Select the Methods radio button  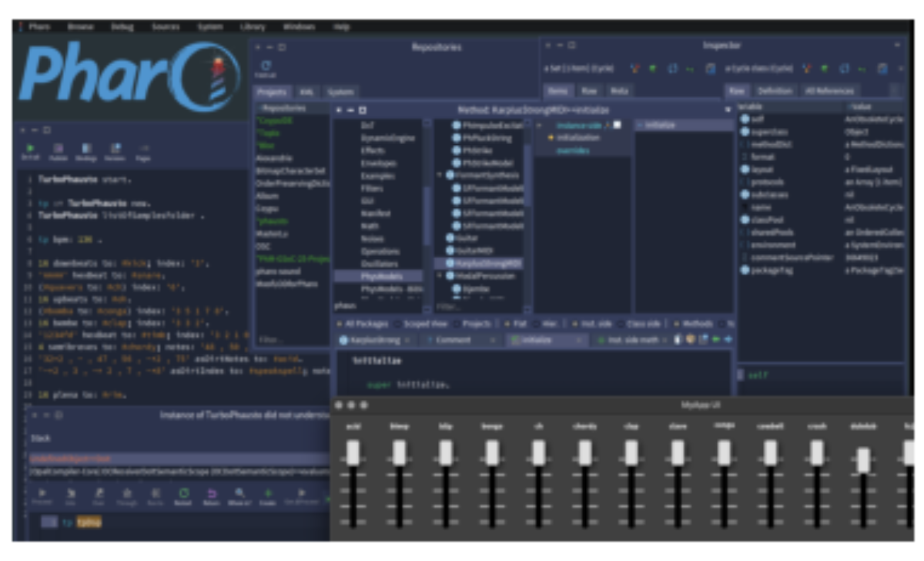[x=677, y=324]
